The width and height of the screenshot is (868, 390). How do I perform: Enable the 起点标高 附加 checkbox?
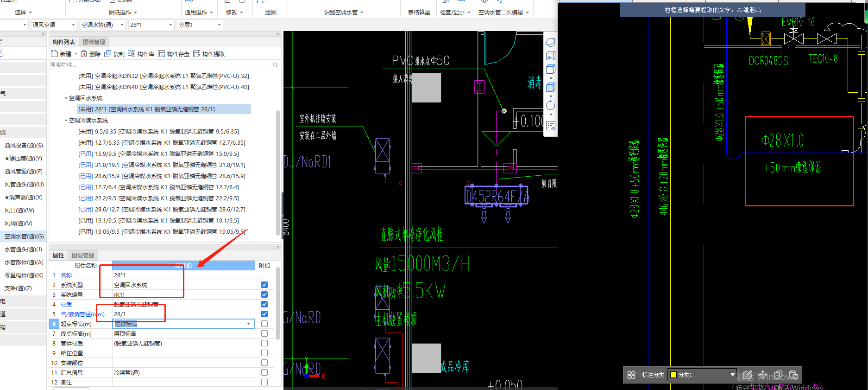coord(264,324)
